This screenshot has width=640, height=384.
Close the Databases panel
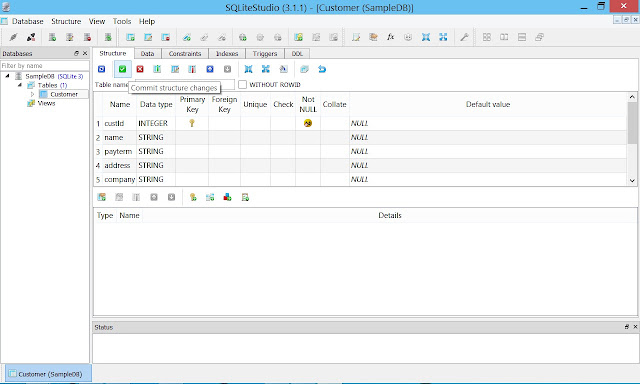[x=85, y=53]
